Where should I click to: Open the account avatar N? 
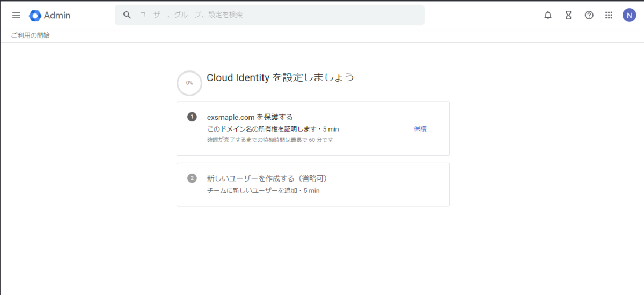click(629, 15)
